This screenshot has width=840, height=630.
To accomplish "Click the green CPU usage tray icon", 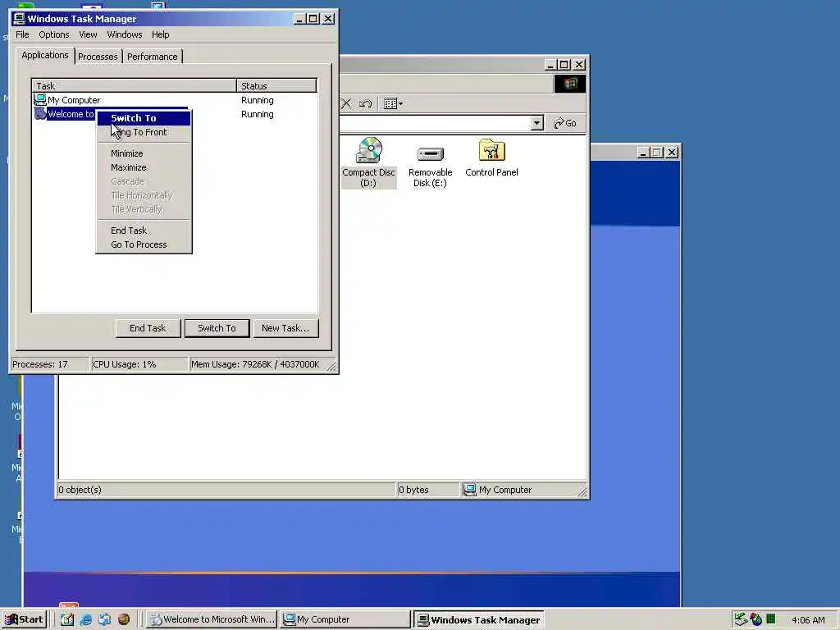I will coord(771,619).
